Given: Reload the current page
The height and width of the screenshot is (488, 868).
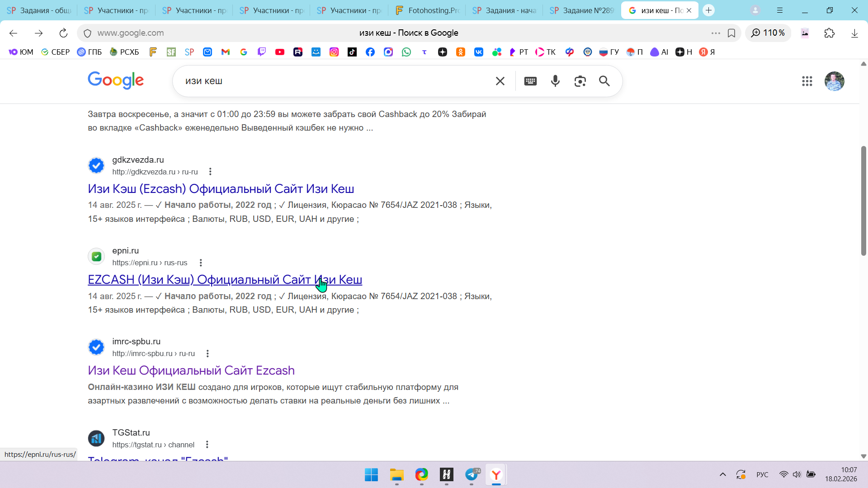Looking at the screenshot, I should 63,33.
